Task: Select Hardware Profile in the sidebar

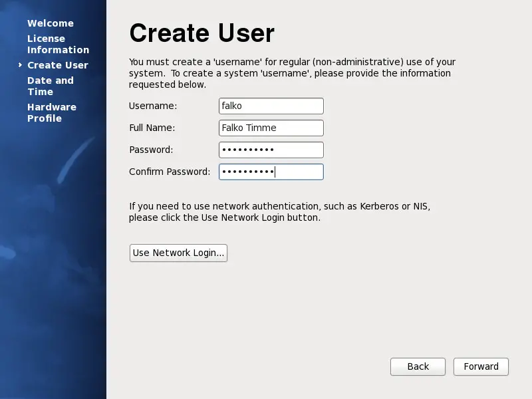Action: pos(51,113)
